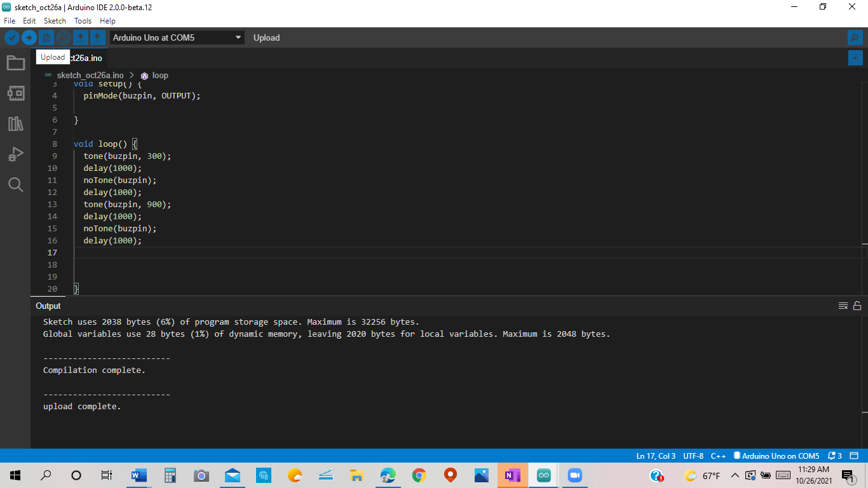Open Microsoft Word from the taskbar
The width and height of the screenshot is (868, 488).
139,475
